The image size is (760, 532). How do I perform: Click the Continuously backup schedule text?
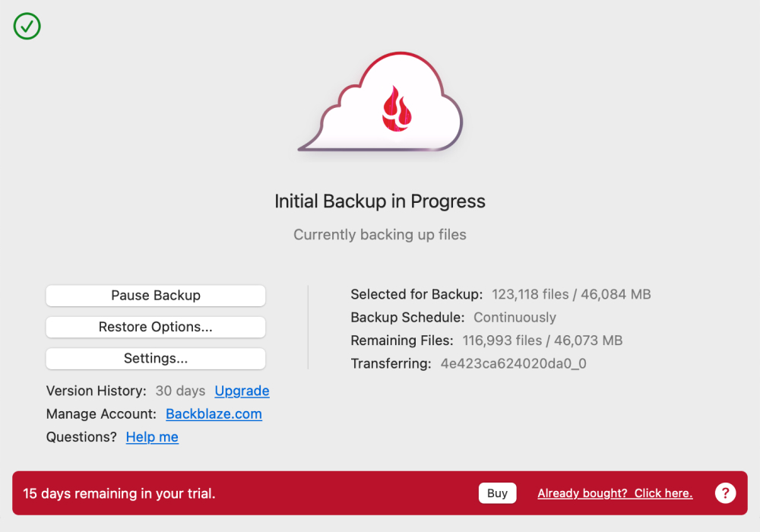(x=515, y=318)
